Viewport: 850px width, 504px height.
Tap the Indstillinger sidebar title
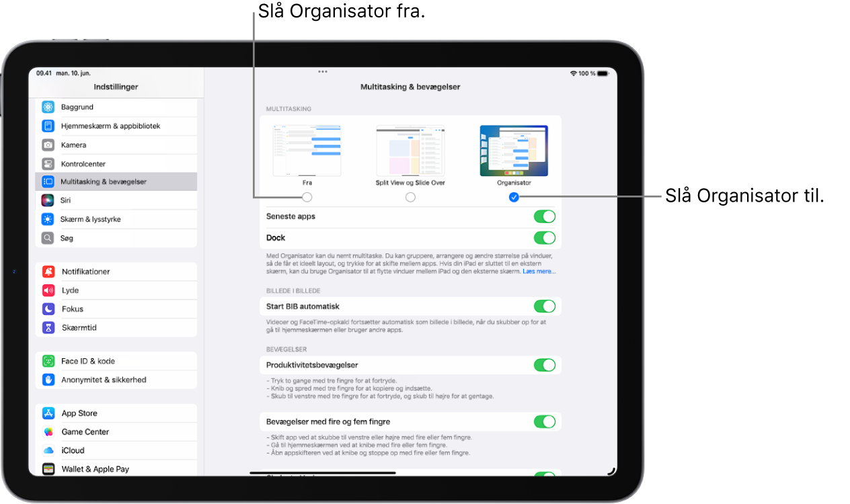pyautogui.click(x=116, y=87)
